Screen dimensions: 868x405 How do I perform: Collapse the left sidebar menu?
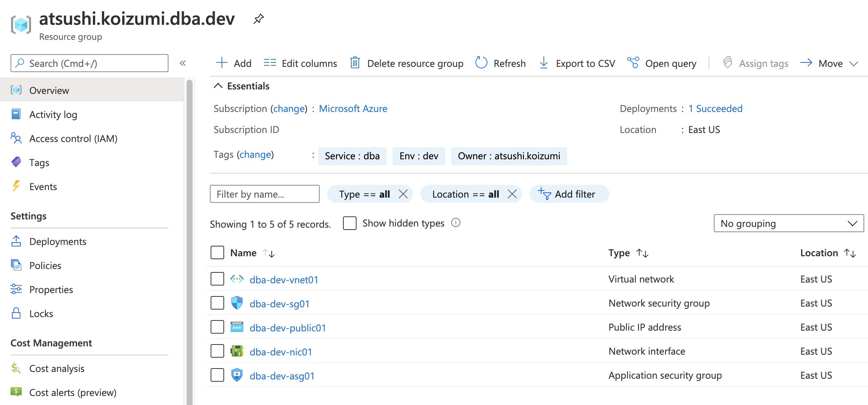183,63
